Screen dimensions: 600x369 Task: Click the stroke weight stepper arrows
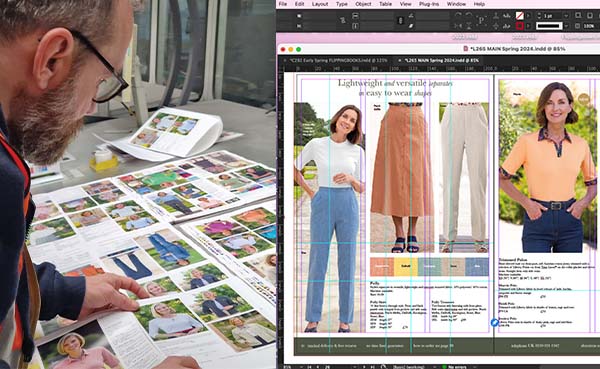tap(539, 15)
